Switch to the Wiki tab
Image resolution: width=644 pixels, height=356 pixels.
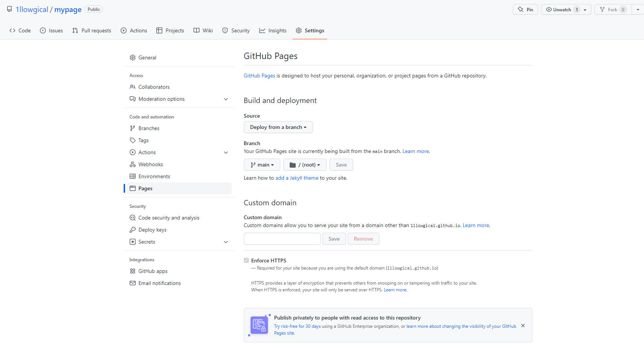pos(203,30)
